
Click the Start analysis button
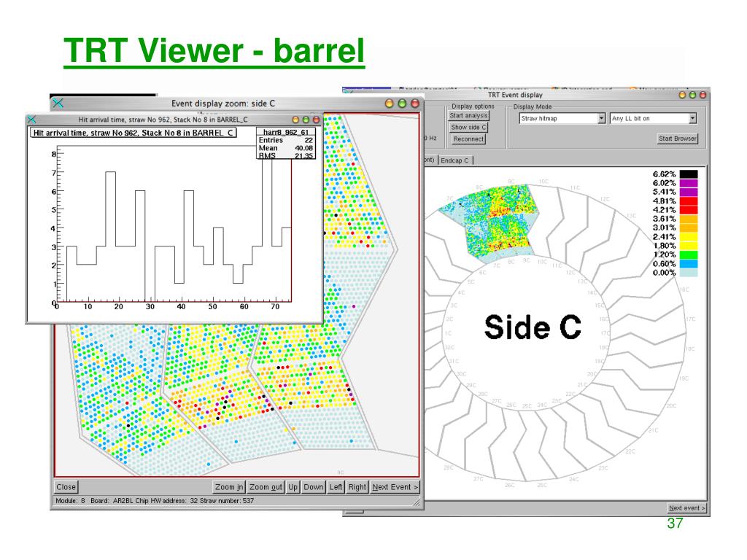(469, 115)
